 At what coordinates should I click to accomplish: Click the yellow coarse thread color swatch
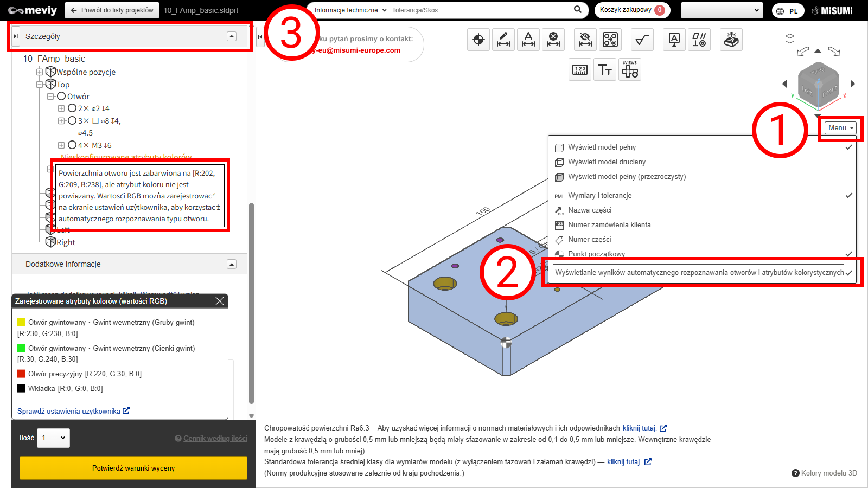[22, 322]
